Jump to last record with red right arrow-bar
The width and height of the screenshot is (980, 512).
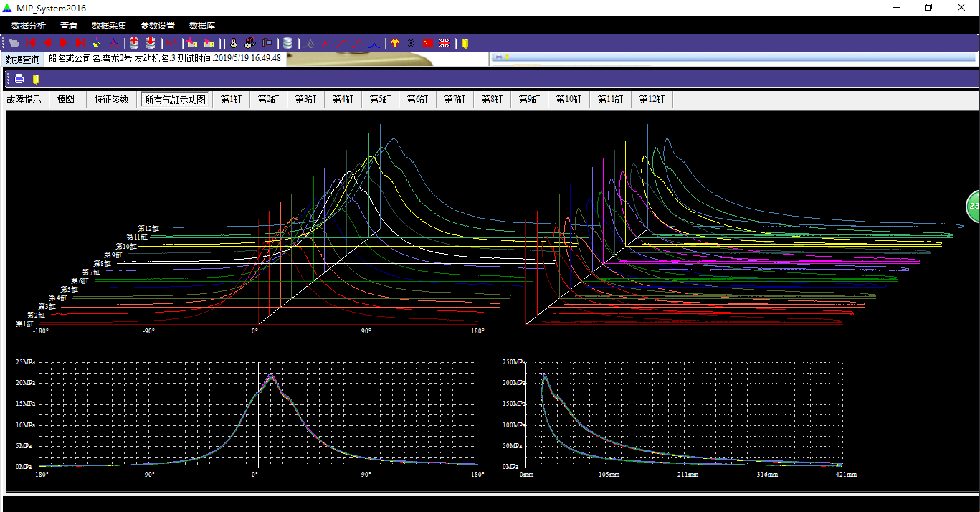pyautogui.click(x=80, y=43)
